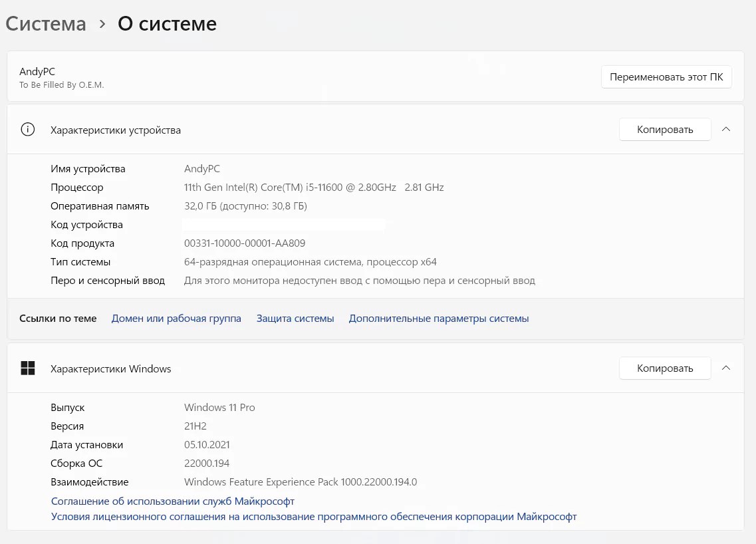Click the О системе breadcrumb title

168,24
